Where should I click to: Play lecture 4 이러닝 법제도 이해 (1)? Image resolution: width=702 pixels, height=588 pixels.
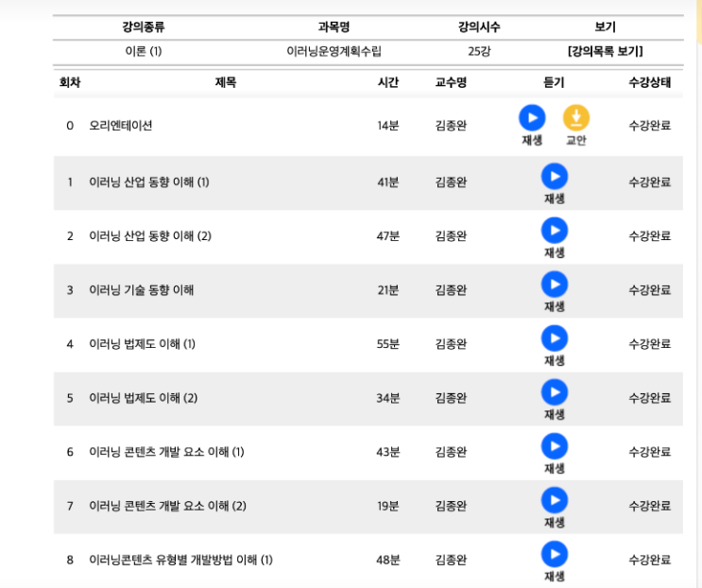[554, 338]
